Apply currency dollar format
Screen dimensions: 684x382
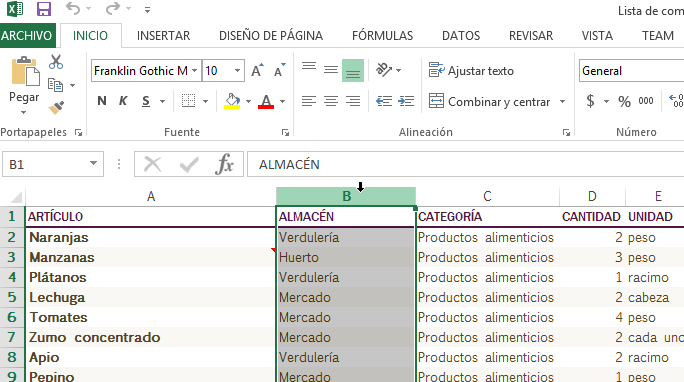pyautogui.click(x=590, y=101)
